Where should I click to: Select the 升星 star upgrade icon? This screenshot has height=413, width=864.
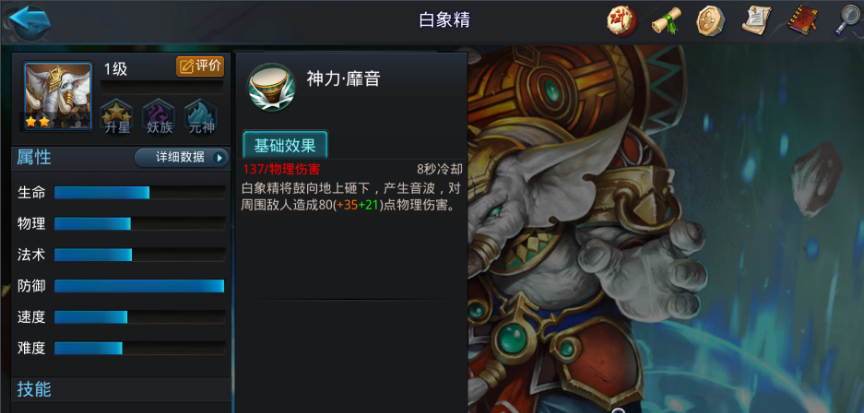(116, 117)
